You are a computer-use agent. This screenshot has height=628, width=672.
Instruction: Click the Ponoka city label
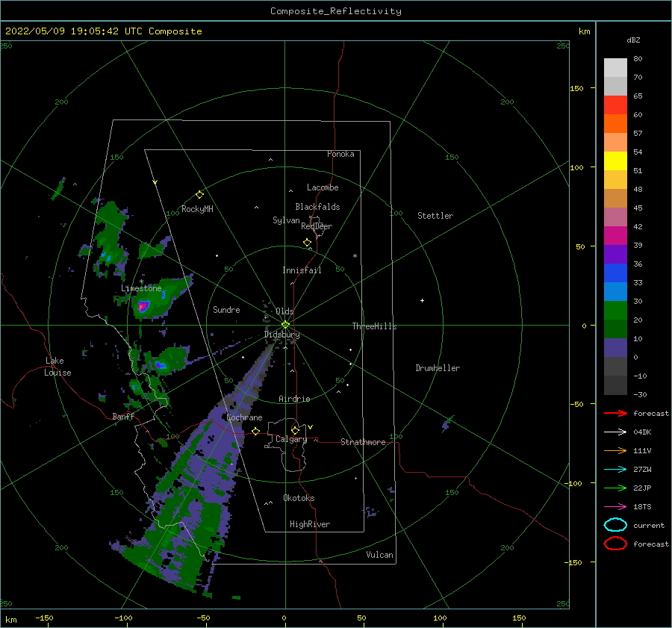(x=340, y=154)
